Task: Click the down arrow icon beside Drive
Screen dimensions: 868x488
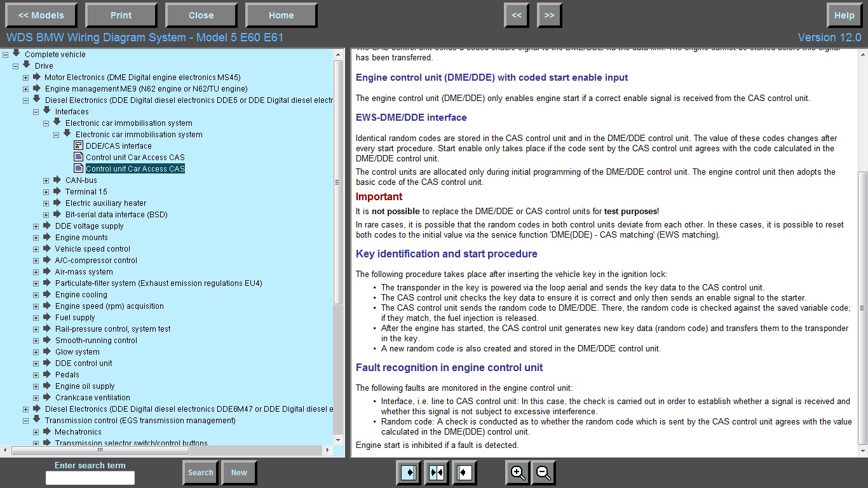Action: tap(26, 65)
